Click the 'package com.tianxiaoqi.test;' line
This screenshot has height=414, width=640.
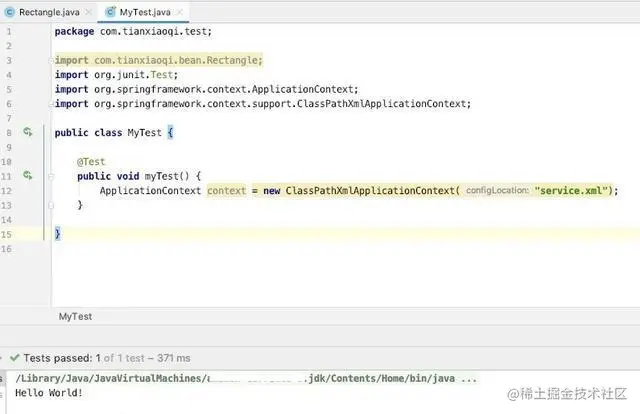pos(133,31)
